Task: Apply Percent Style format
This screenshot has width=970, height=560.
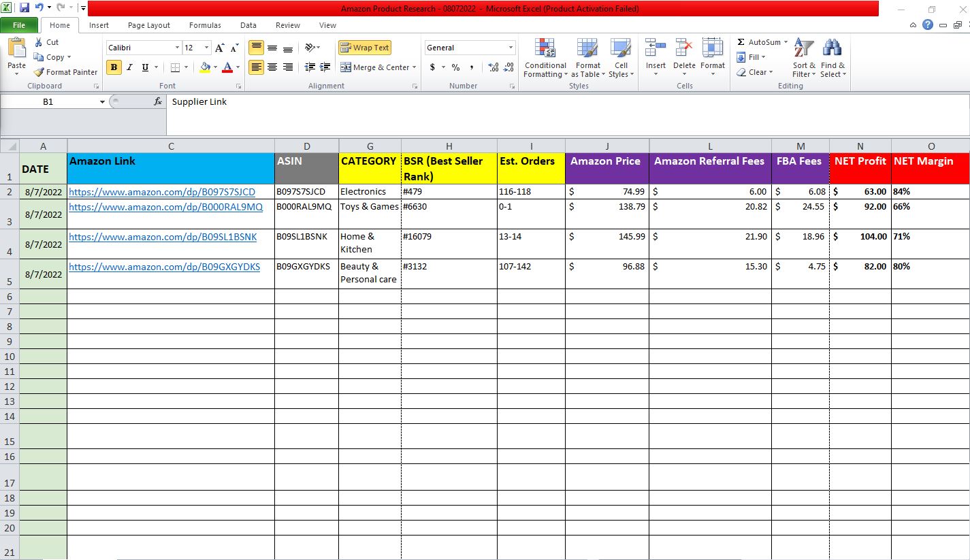Action: coord(455,67)
